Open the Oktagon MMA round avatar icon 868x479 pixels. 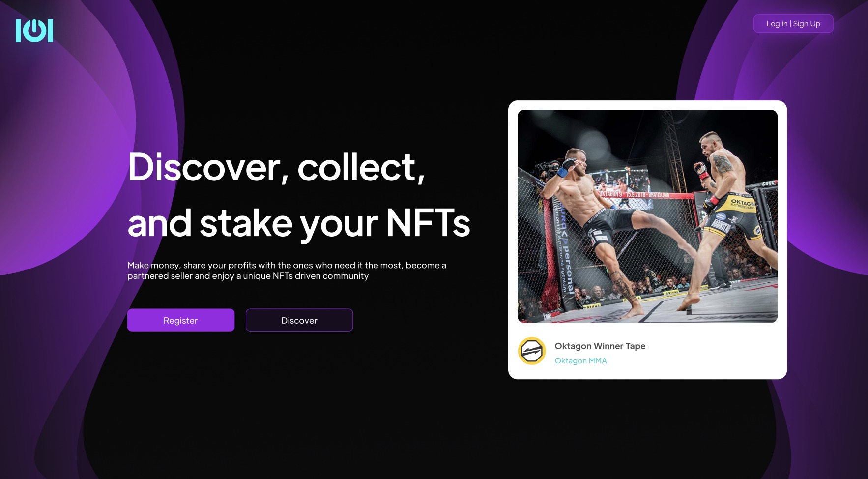(x=532, y=351)
